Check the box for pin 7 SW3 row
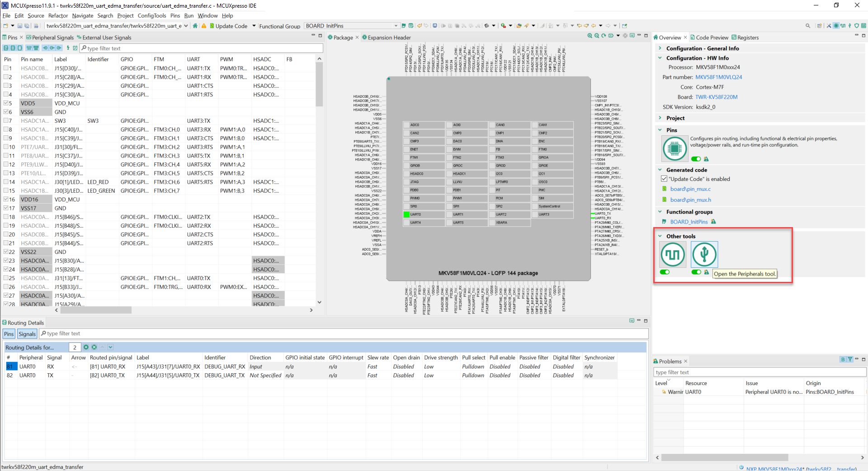 pos(6,121)
